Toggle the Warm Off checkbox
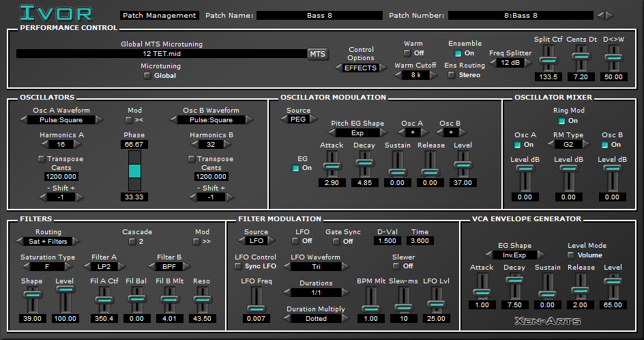Screen dimensions: 644x340 click(x=407, y=53)
